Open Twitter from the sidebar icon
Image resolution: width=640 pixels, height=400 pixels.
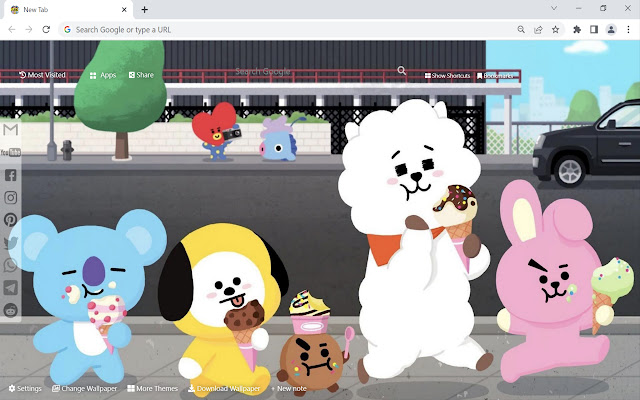[11, 242]
